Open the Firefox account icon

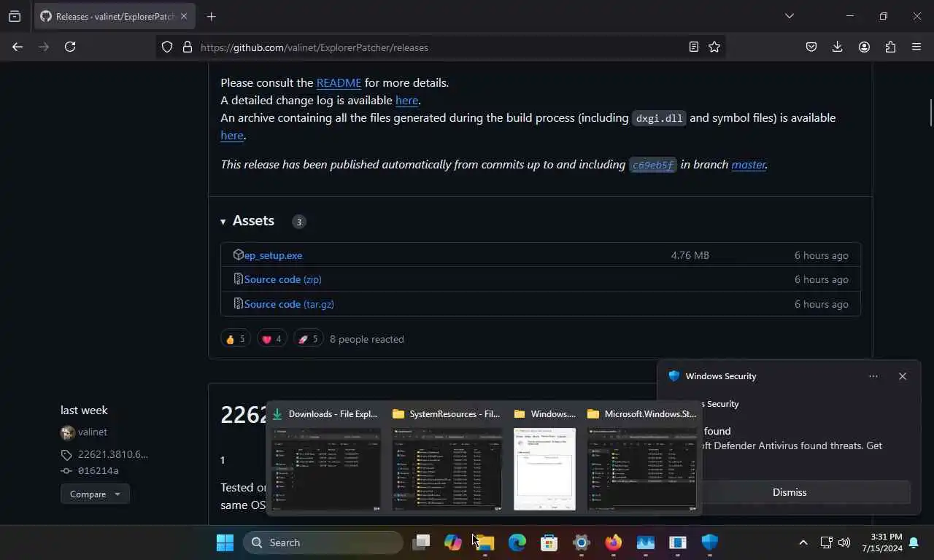tap(864, 47)
